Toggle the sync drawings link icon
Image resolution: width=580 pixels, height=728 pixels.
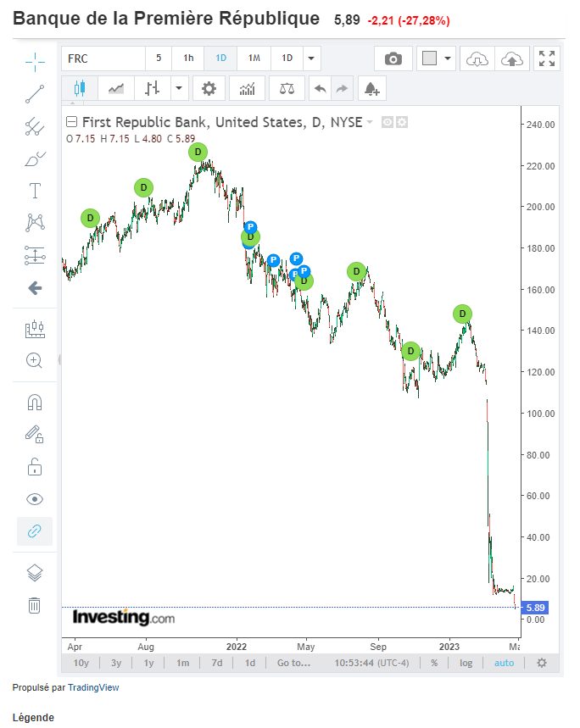pyautogui.click(x=35, y=531)
